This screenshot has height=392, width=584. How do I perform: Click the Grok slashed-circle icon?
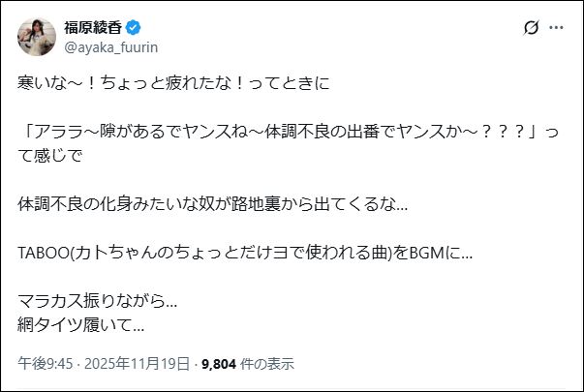point(531,28)
